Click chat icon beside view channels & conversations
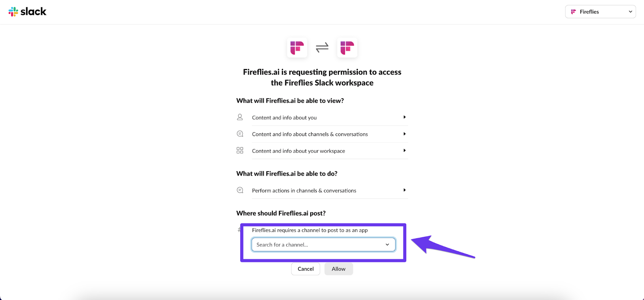644x300 pixels. pos(240,134)
